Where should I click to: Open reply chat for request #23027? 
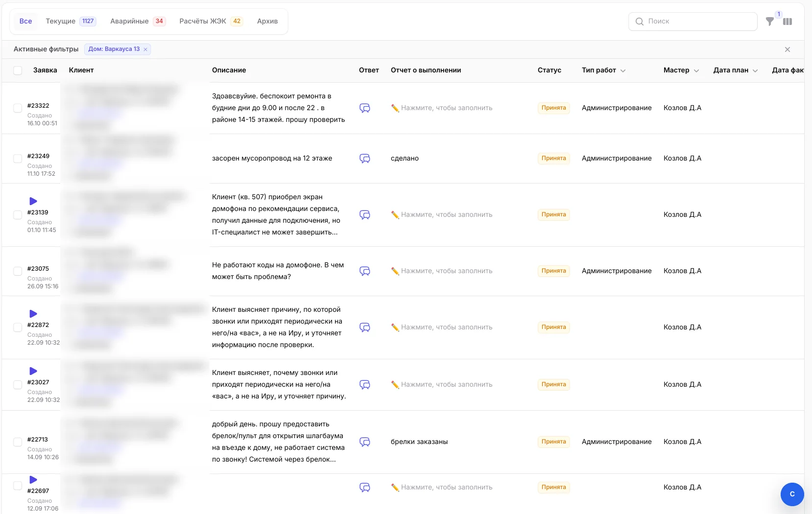365,385
